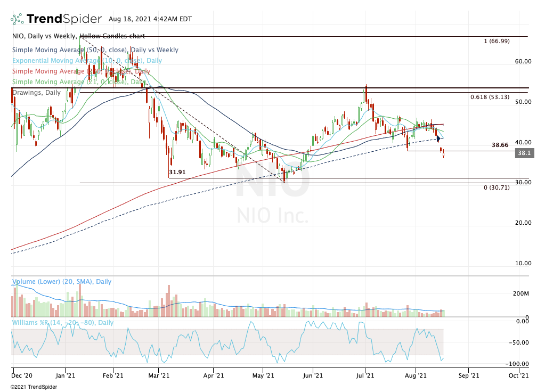
Task: Click the TrendSpider logo icon
Action: pos(17,19)
